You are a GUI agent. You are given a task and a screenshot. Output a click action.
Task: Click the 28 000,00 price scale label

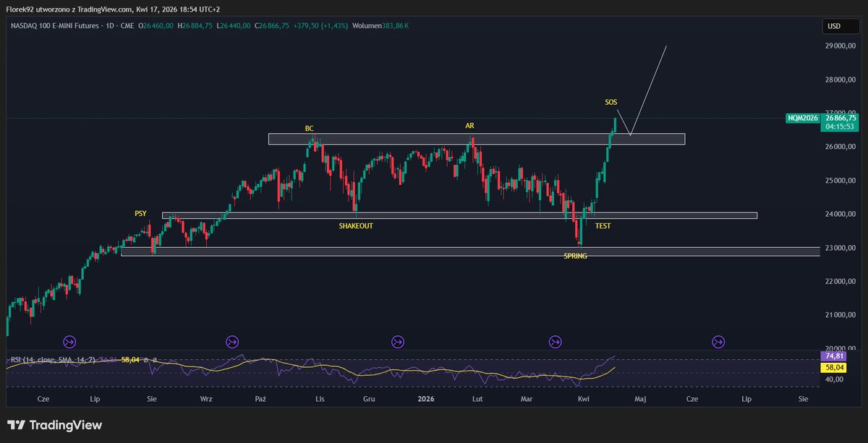point(840,80)
